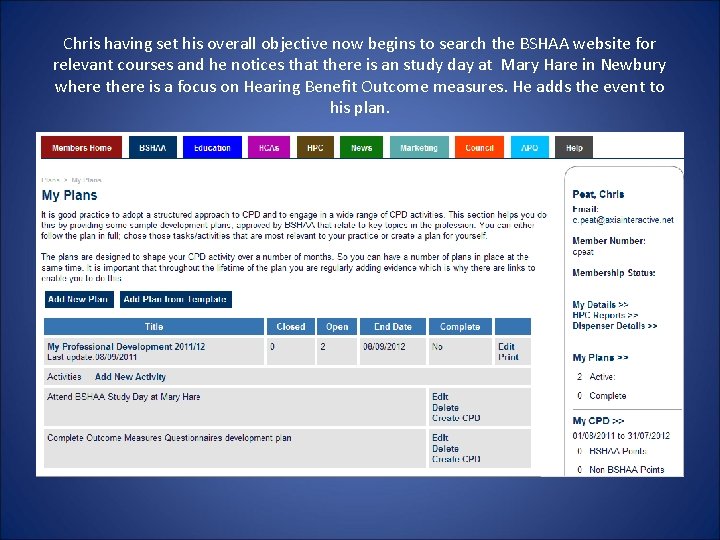Viewport: 720px width, 540px height.
Task: Open the Education tab
Action: pyautogui.click(x=212, y=147)
